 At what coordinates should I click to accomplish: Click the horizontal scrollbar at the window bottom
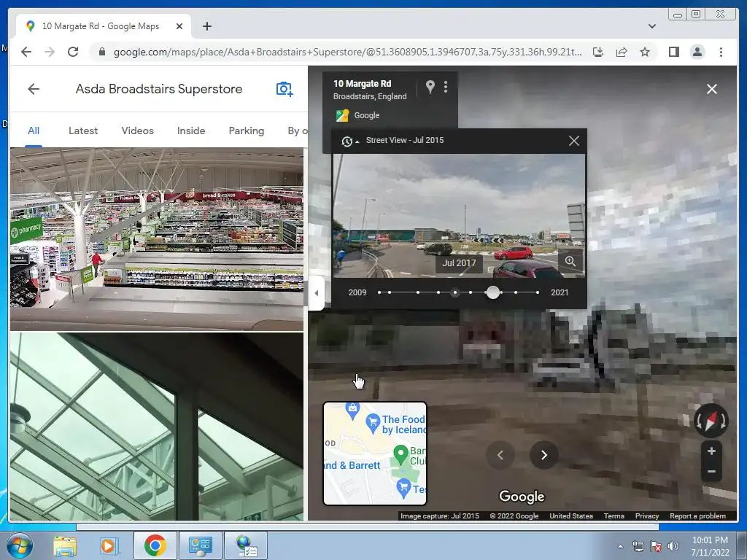coord(368,526)
